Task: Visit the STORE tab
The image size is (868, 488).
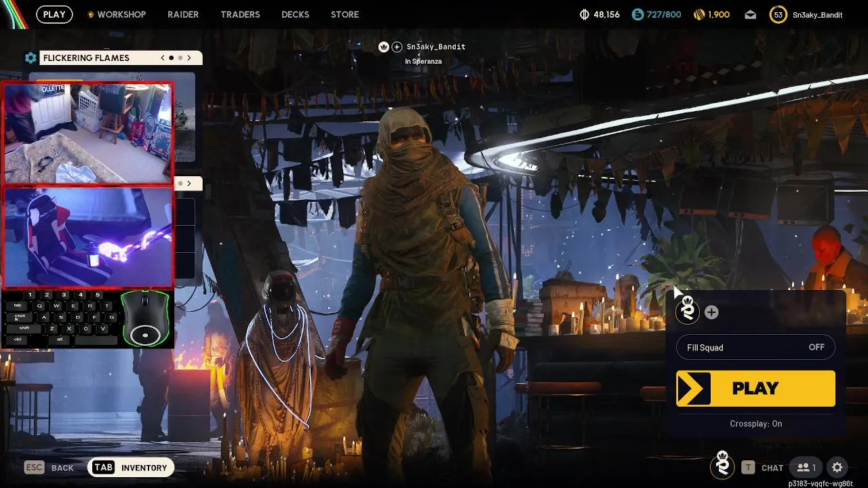Action: (x=344, y=14)
